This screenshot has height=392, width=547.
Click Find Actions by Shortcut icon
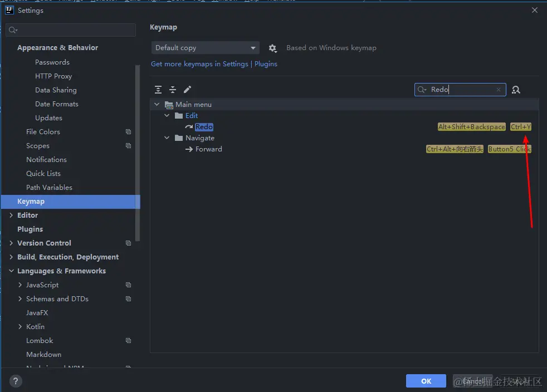click(516, 90)
